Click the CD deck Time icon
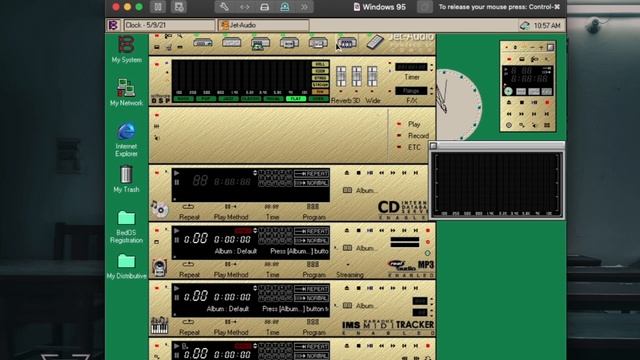The height and width of the screenshot is (360, 640). [272, 207]
